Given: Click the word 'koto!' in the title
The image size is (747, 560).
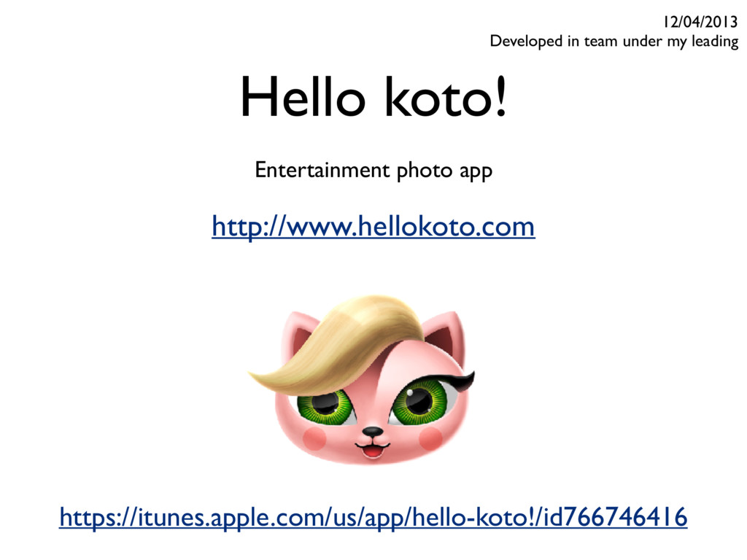Looking at the screenshot, I should pyautogui.click(x=446, y=96).
